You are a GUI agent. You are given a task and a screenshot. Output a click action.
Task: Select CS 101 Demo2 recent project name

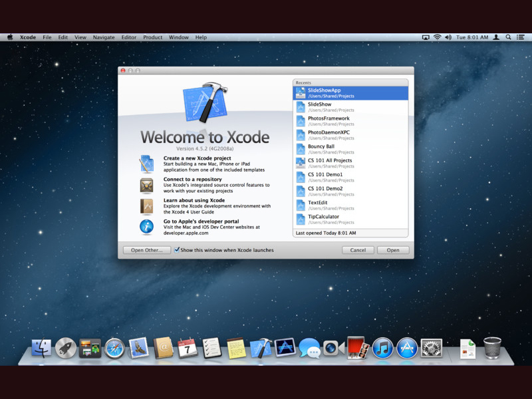pyautogui.click(x=325, y=188)
